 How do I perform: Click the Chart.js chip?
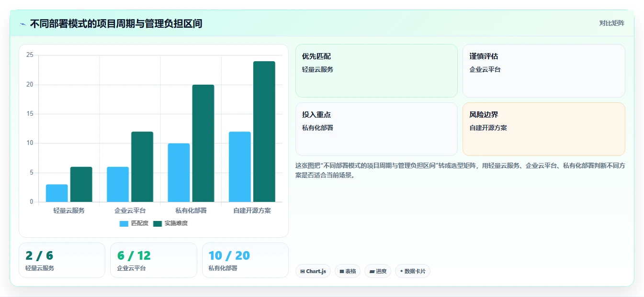[x=313, y=271]
